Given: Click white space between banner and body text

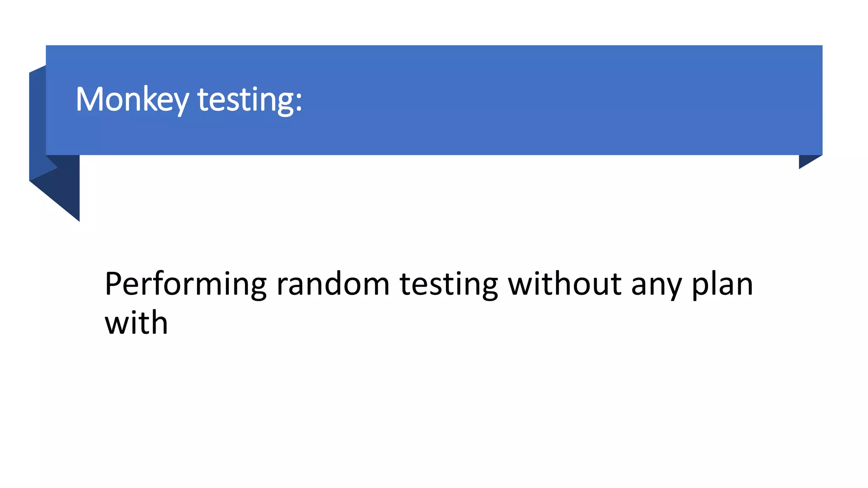Looking at the screenshot, I should pyautogui.click(x=424, y=212).
